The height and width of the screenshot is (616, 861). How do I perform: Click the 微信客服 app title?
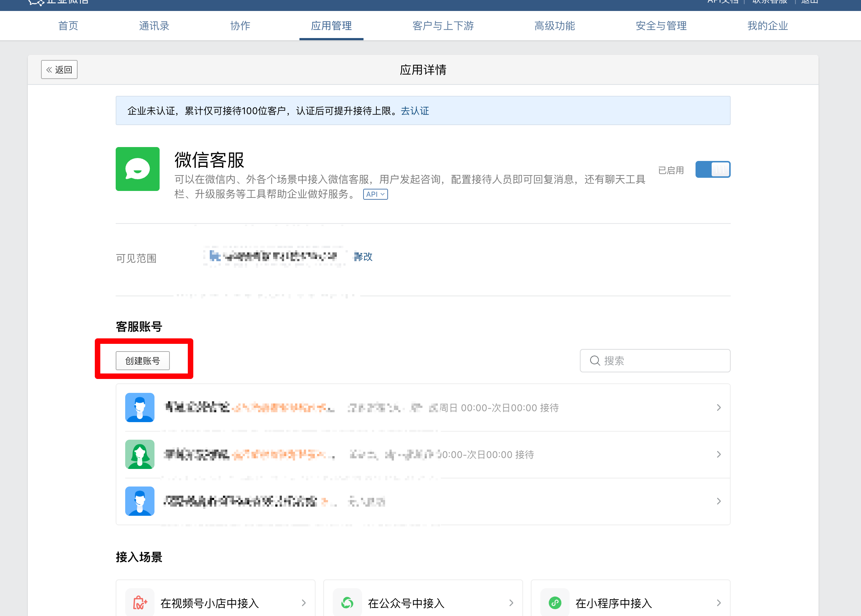point(209,160)
